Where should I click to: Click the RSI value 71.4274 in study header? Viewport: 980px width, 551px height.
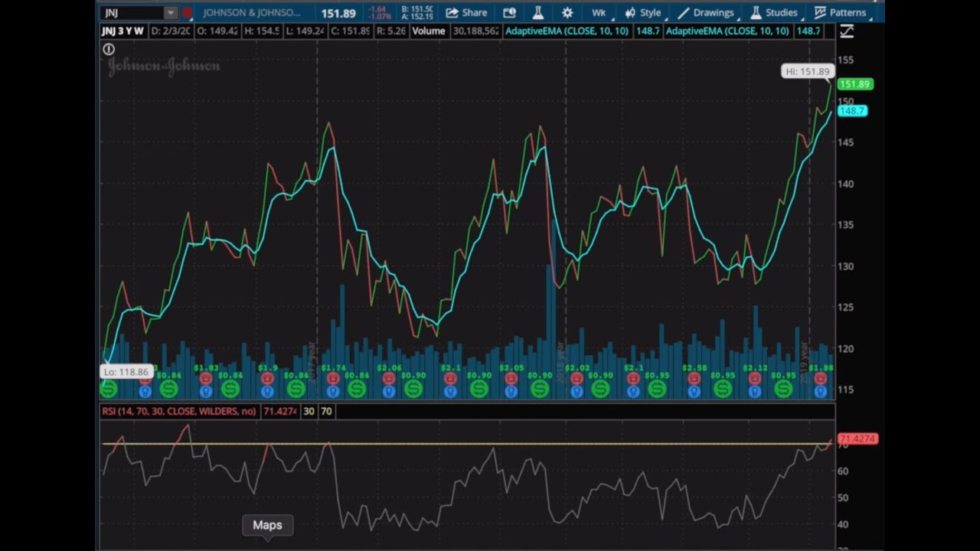click(279, 411)
